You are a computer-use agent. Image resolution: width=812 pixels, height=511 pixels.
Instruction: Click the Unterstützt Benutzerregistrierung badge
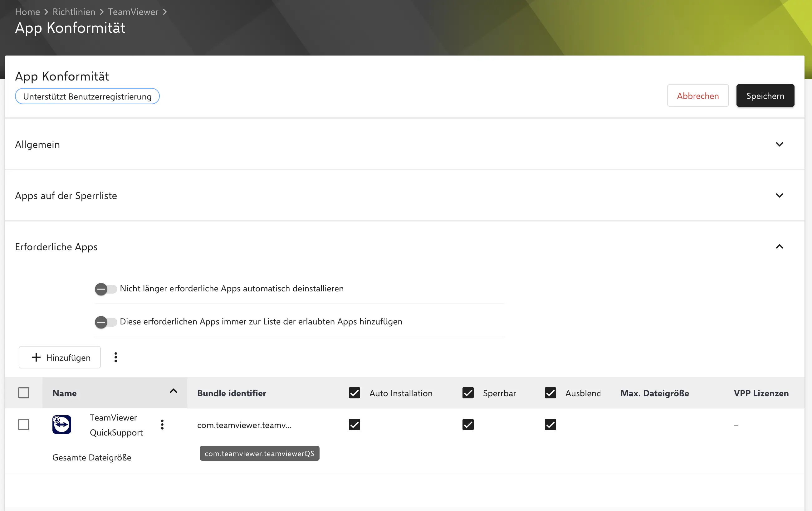coord(87,96)
